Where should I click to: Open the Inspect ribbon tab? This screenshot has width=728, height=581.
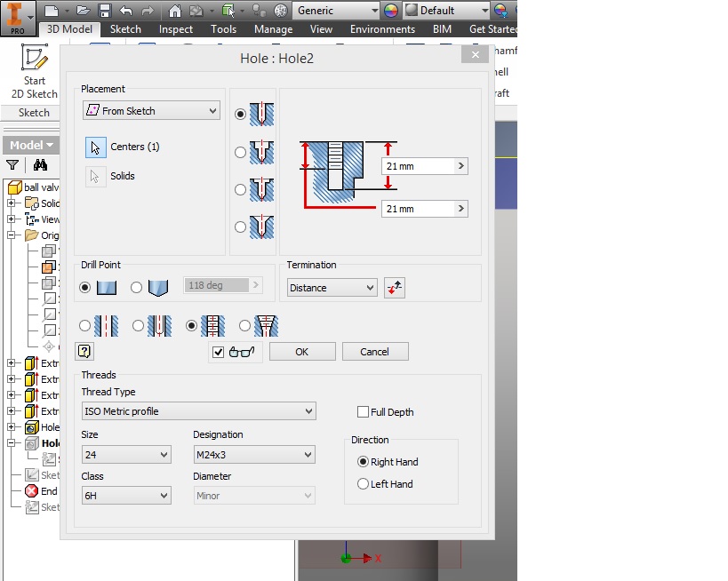(175, 29)
